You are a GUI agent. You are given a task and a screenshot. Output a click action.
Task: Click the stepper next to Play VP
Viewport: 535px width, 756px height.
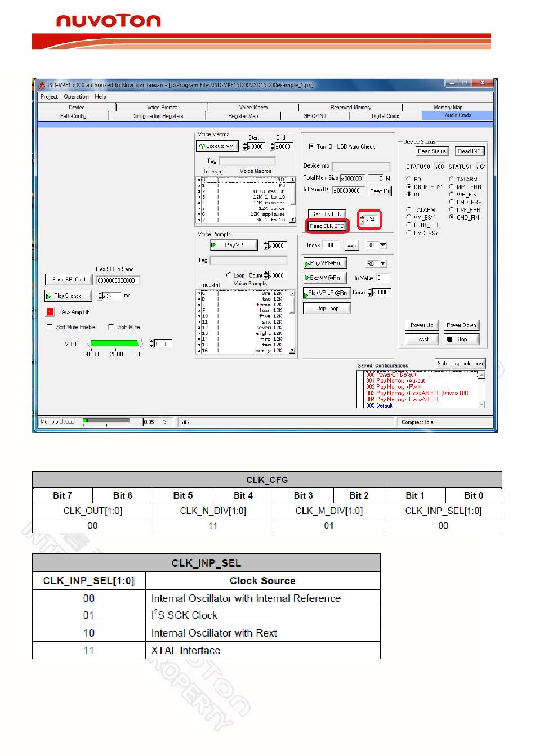click(x=266, y=245)
